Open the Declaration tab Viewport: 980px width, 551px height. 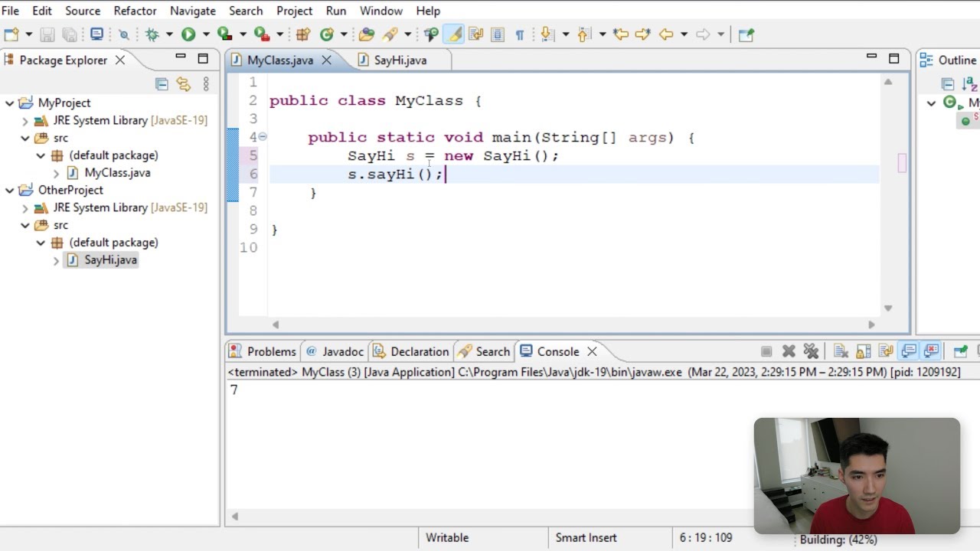pos(411,351)
